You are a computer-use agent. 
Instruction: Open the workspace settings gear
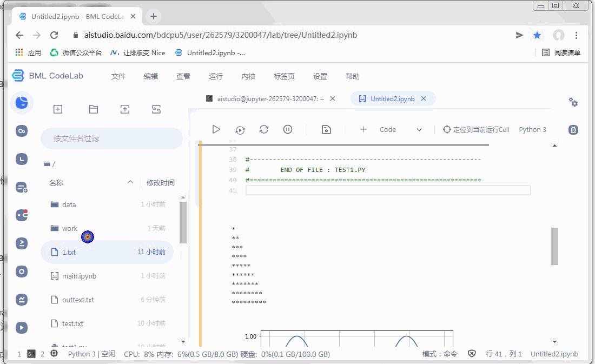tap(573, 102)
